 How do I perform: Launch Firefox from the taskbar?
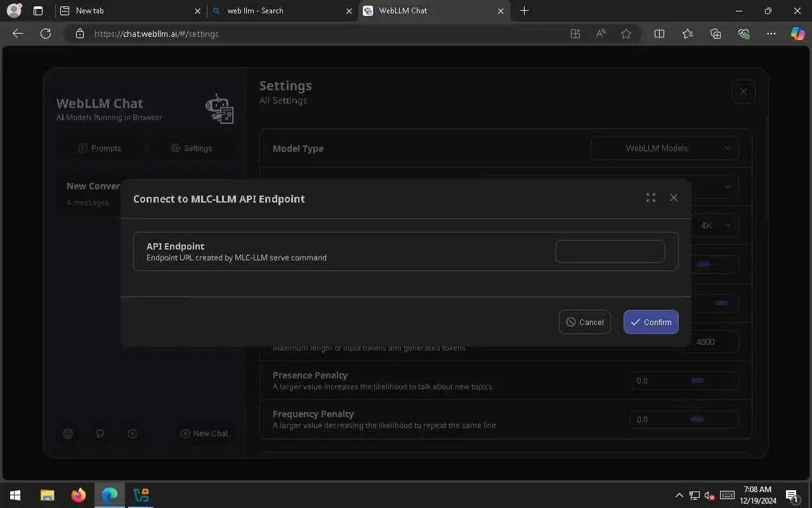pos(79,495)
